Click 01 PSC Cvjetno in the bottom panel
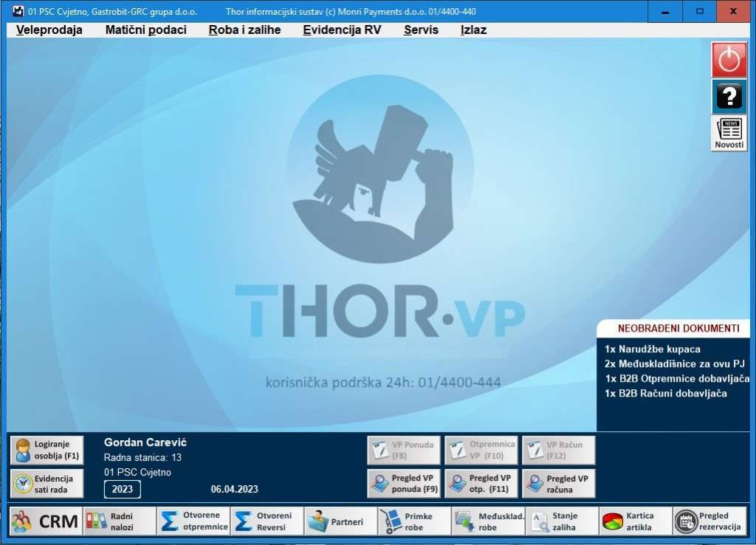Image resolution: width=756 pixels, height=545 pixels. 137,472
